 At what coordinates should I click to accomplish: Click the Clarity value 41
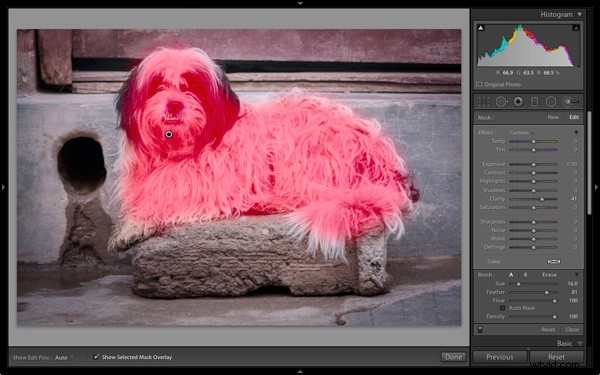click(x=574, y=199)
